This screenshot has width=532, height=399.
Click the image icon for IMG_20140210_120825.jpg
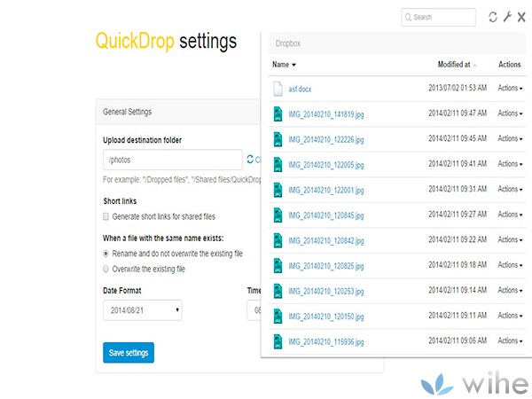click(278, 266)
